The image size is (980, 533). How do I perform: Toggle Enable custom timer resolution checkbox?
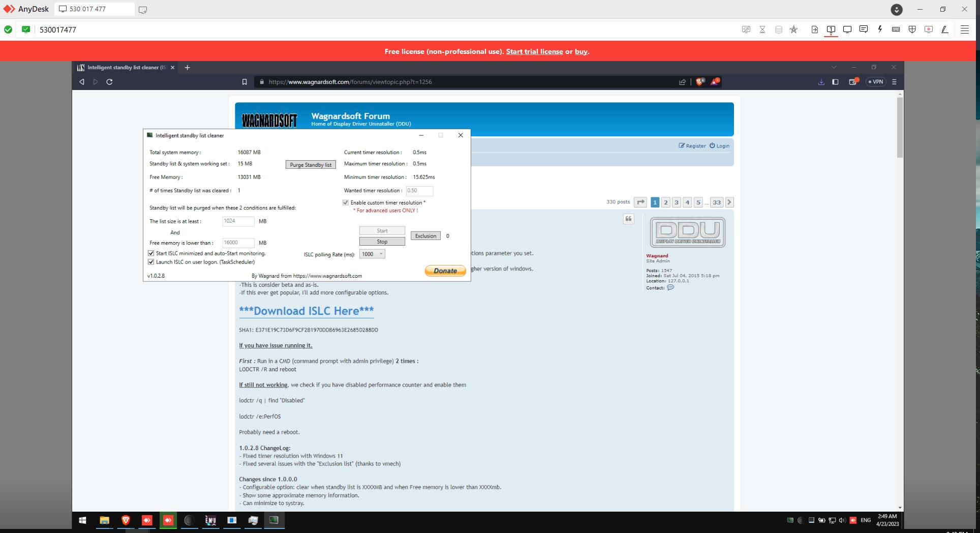(x=346, y=202)
